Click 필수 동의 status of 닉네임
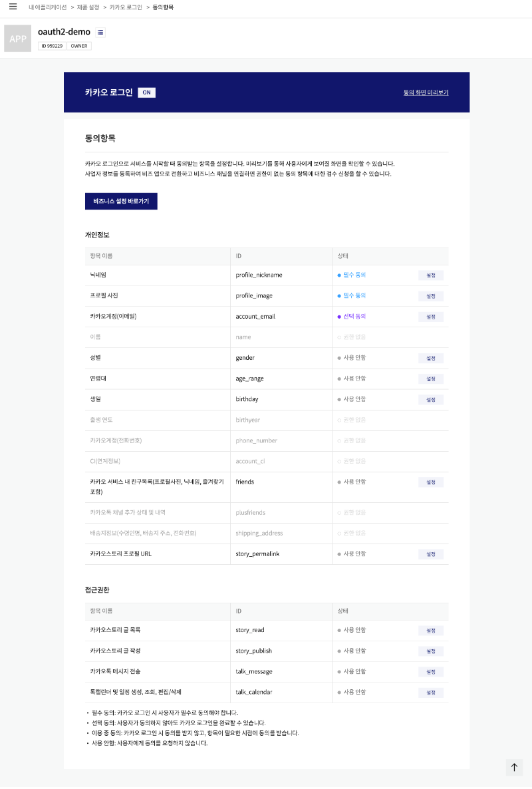532x789 pixels. tap(352, 275)
